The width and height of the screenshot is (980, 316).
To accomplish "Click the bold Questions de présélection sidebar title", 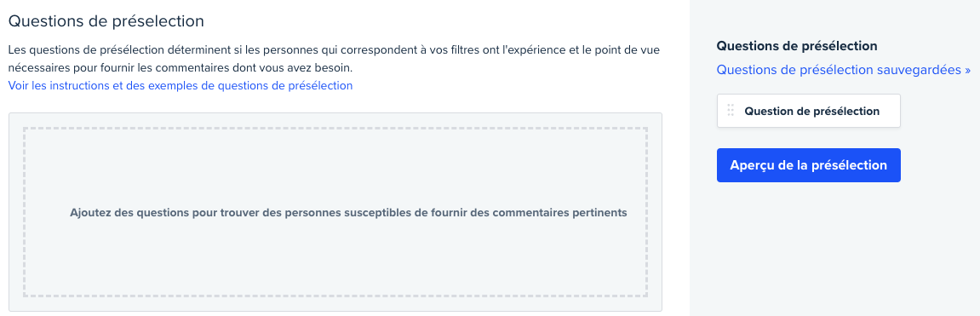I will coord(797,46).
